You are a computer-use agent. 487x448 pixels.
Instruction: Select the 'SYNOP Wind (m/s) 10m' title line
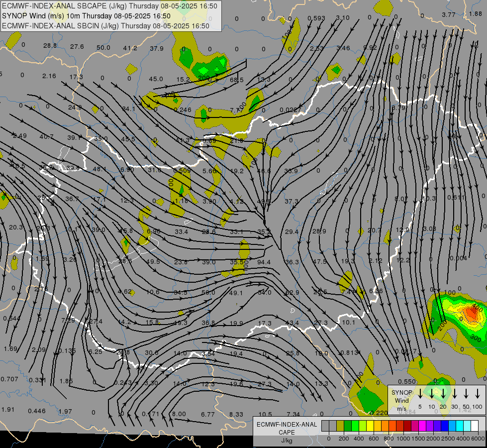(86, 16)
